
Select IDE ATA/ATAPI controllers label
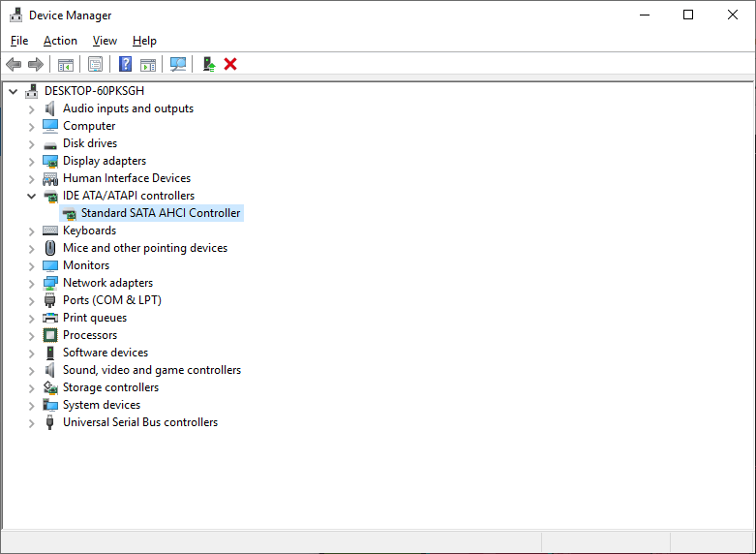point(129,196)
